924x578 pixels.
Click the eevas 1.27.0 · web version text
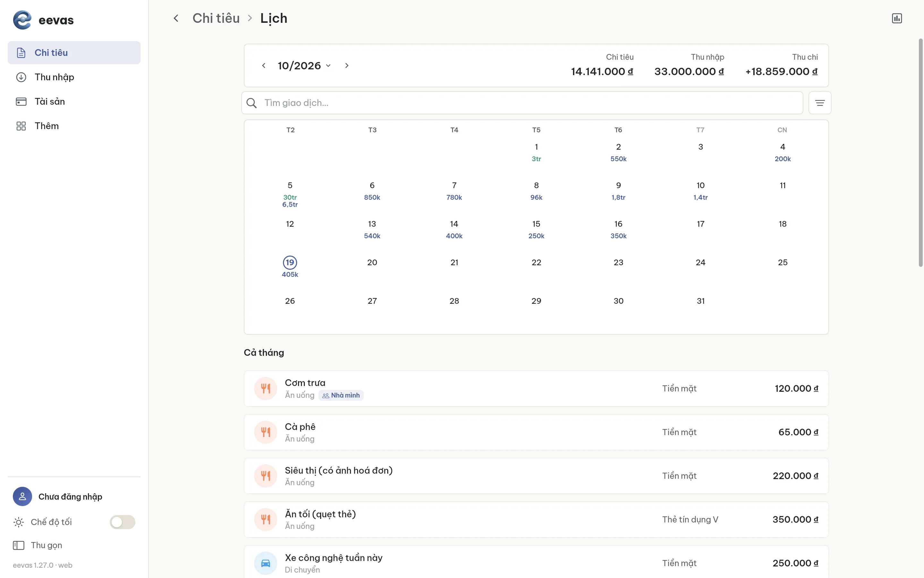(42, 565)
